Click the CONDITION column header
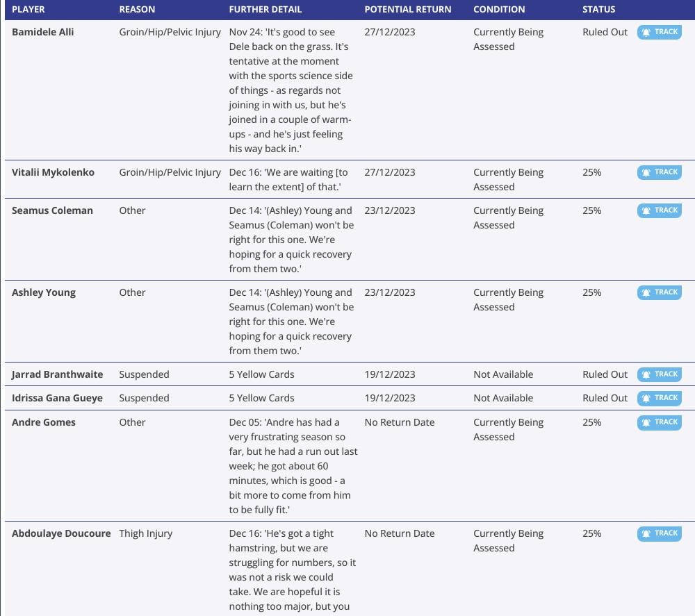695x616 pixels. 499,9
